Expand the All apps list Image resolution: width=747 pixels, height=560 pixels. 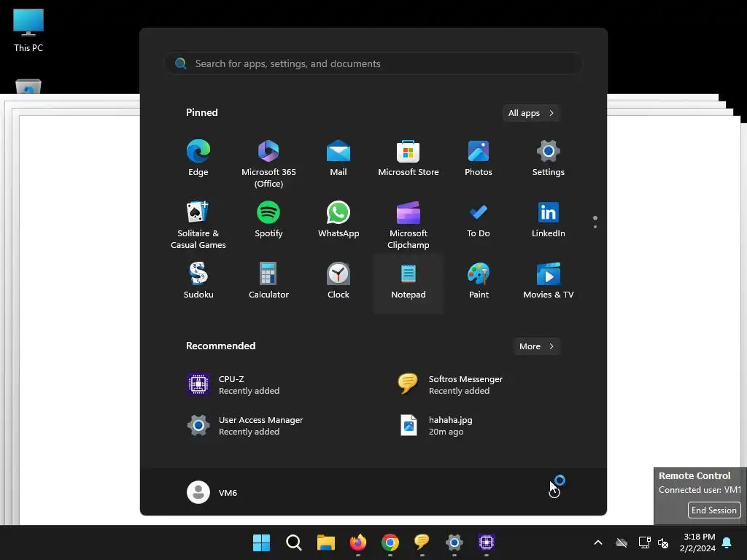[531, 113]
